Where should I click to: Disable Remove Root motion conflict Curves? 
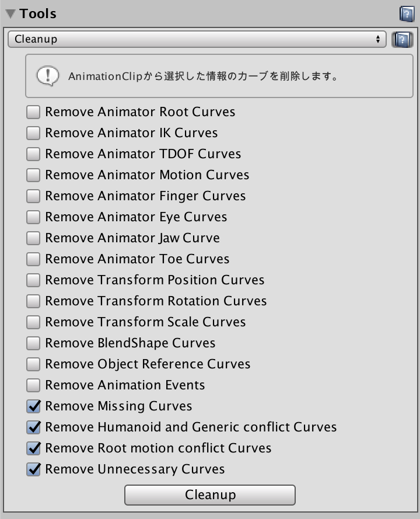34,448
